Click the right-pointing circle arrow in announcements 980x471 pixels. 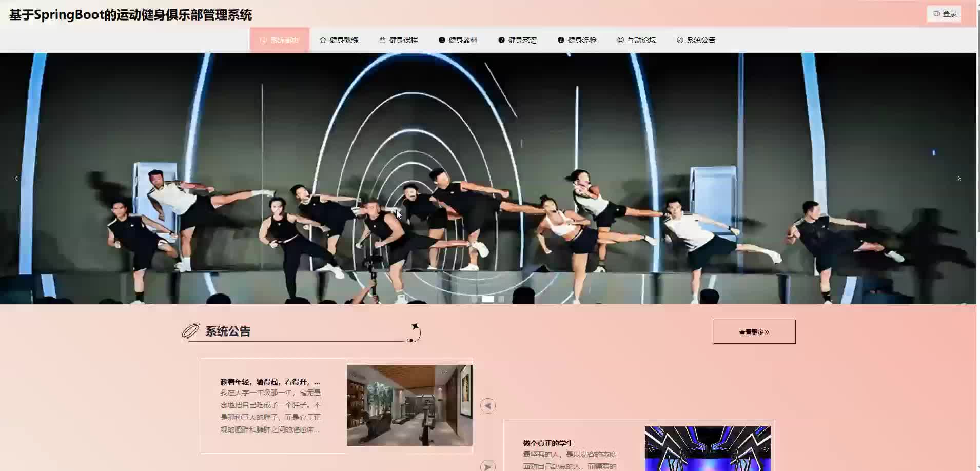pos(488,466)
